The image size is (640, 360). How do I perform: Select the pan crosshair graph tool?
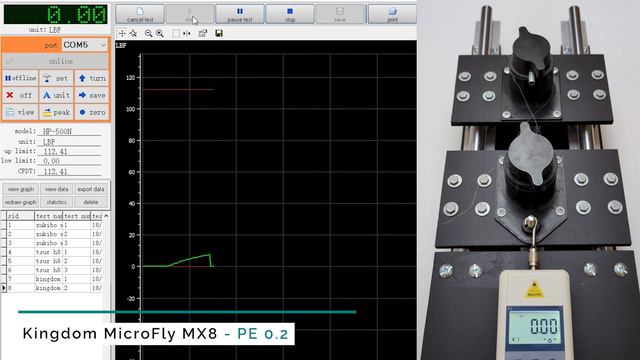tap(122, 33)
